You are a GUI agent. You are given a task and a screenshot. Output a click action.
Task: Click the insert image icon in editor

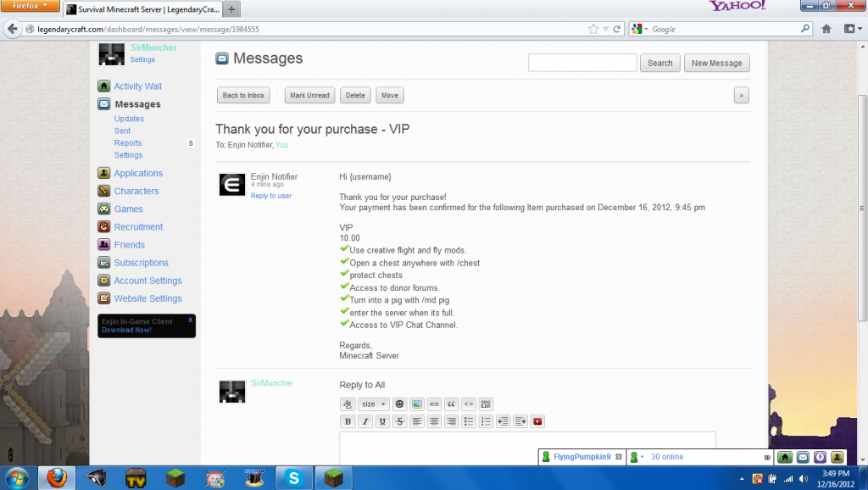coord(417,404)
